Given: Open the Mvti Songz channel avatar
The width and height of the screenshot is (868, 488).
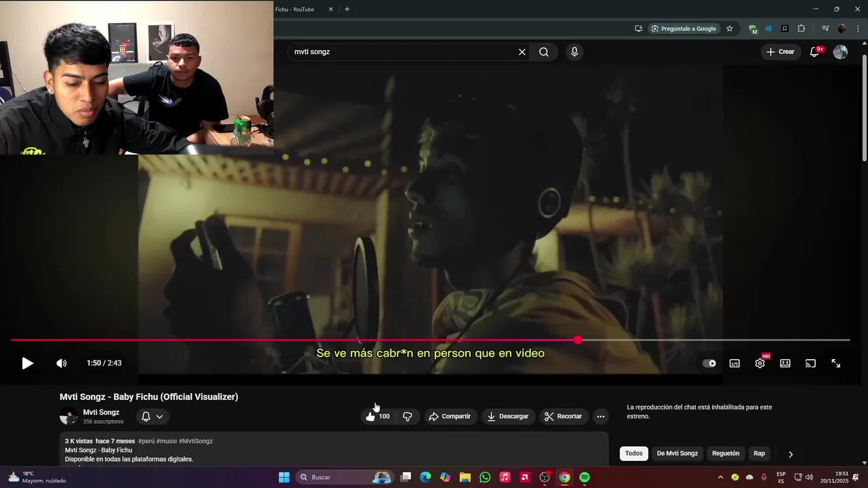Looking at the screenshot, I should pyautogui.click(x=68, y=417).
